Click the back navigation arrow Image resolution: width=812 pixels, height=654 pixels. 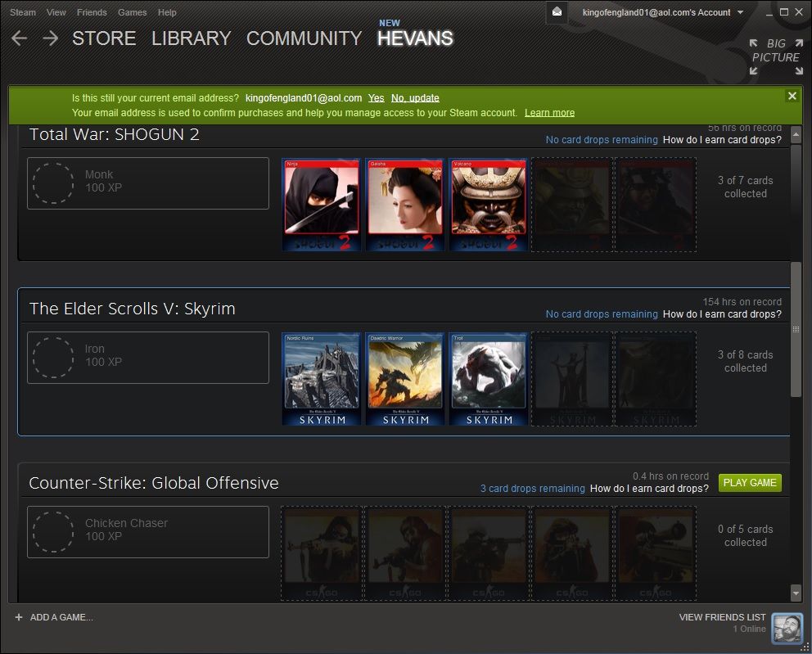click(x=20, y=38)
